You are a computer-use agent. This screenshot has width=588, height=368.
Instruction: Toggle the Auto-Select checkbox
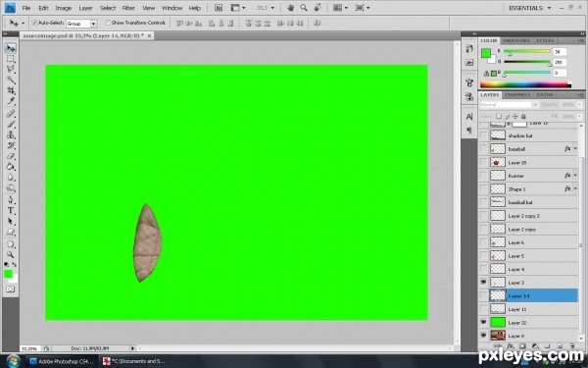coord(34,23)
